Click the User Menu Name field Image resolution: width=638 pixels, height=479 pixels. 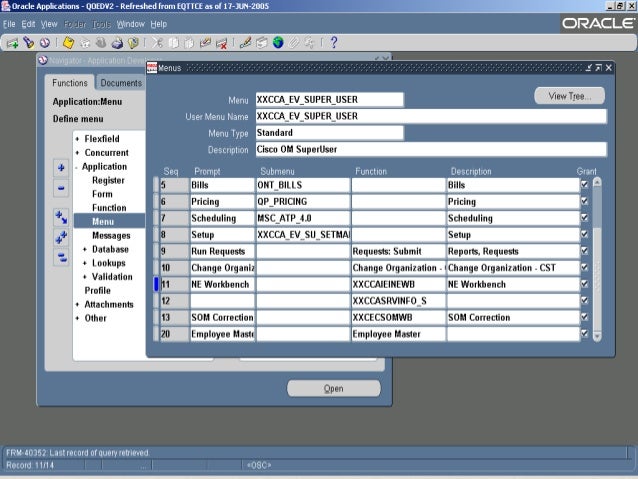pyautogui.click(x=431, y=116)
